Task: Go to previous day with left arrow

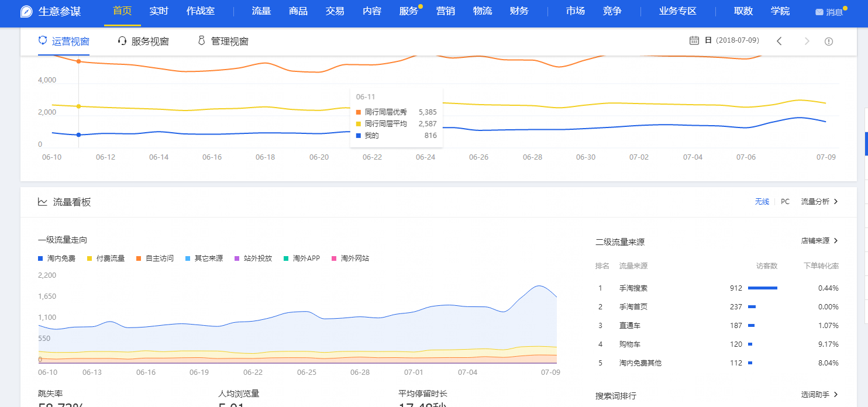Action: (779, 41)
